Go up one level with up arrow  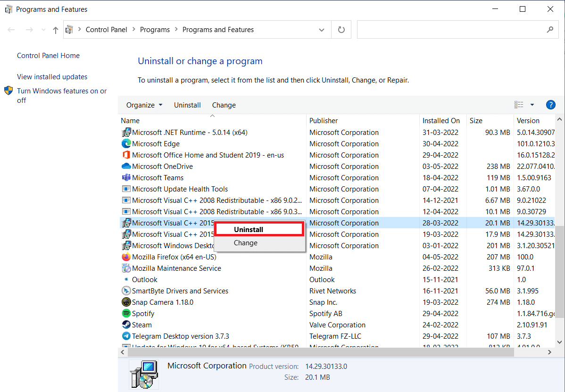click(55, 30)
